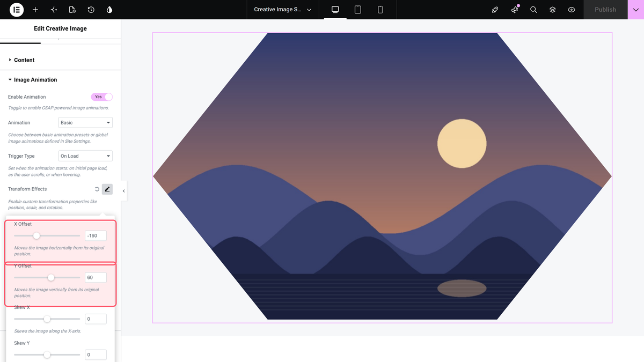
Task: Open the Structure layers icon
Action: [x=553, y=10]
